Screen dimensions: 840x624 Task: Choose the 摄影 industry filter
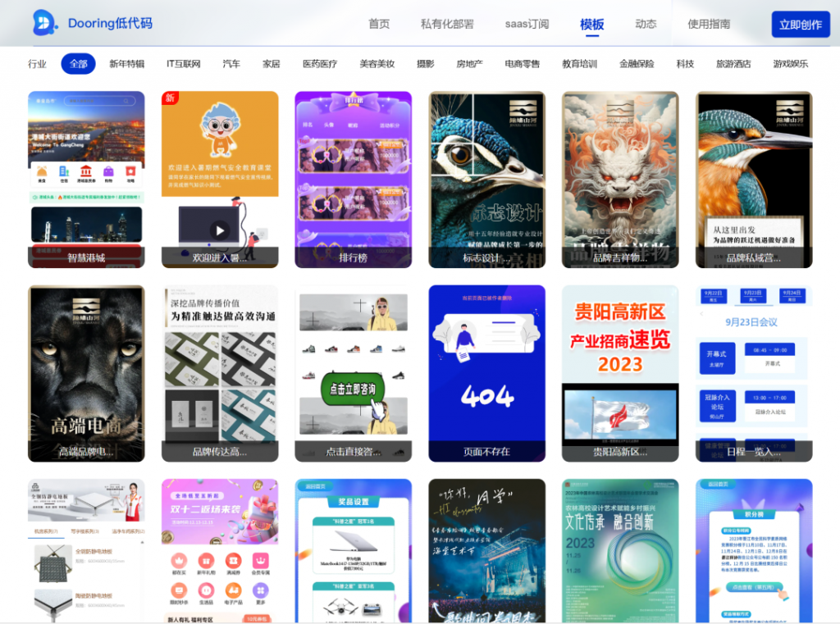426,64
